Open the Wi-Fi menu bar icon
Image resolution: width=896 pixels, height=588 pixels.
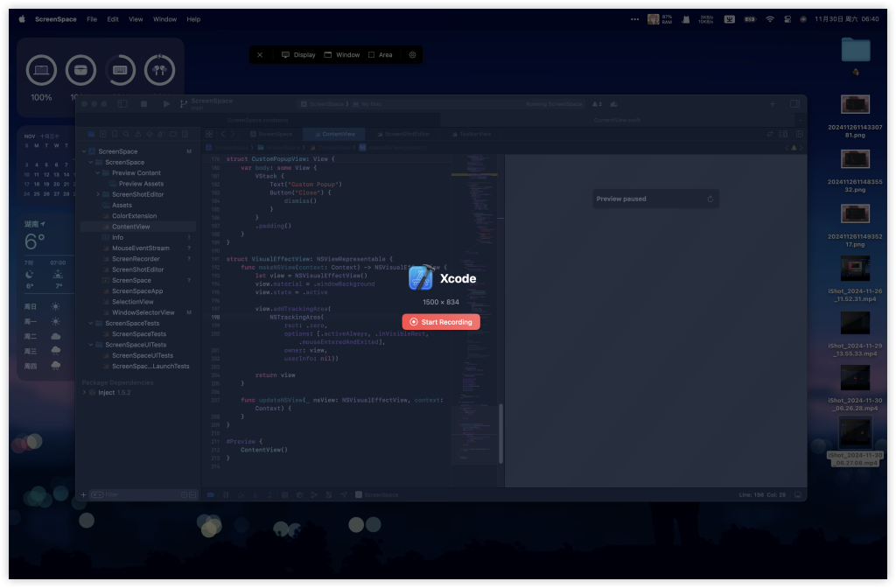click(x=770, y=18)
